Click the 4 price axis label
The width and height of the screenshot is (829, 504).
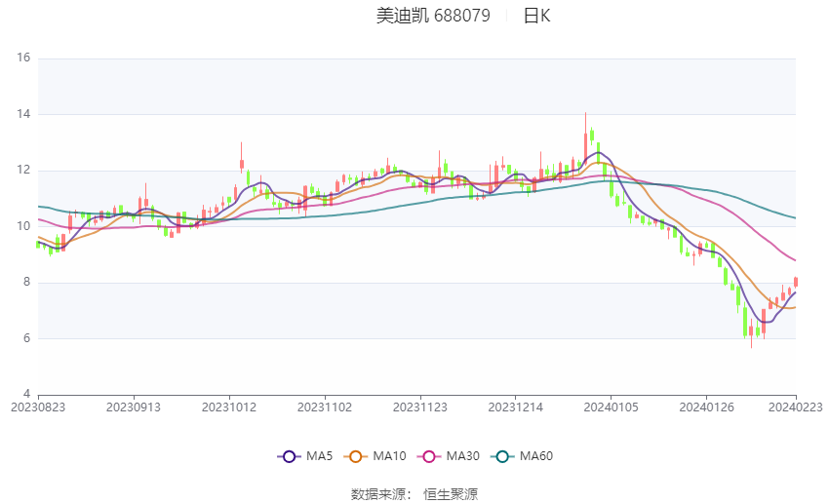click(x=27, y=394)
